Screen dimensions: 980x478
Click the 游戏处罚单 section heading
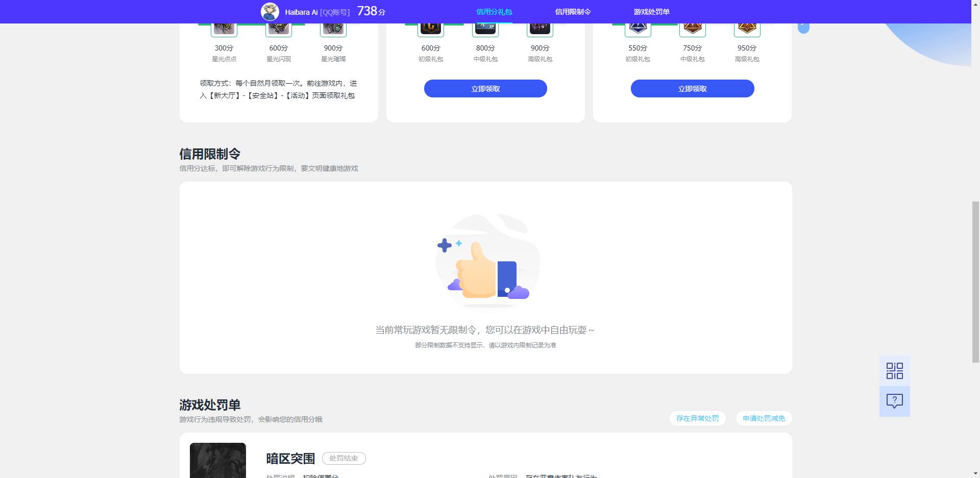(210, 405)
